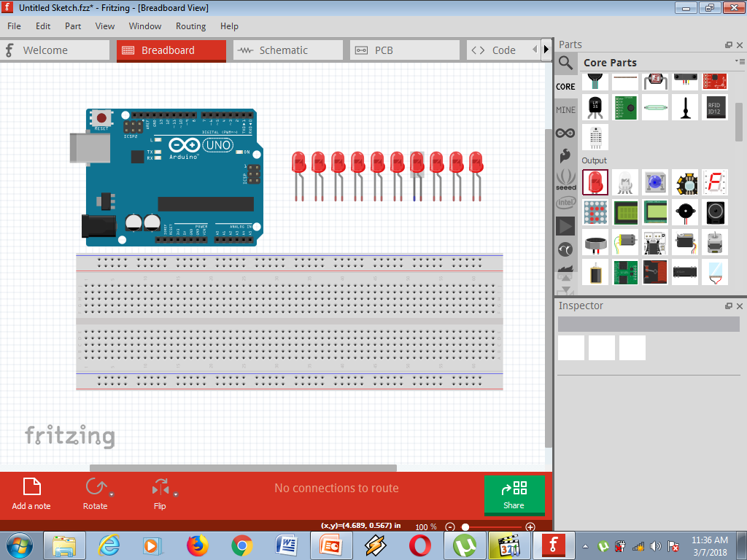
Task: Open the Help menu
Action: tap(229, 26)
